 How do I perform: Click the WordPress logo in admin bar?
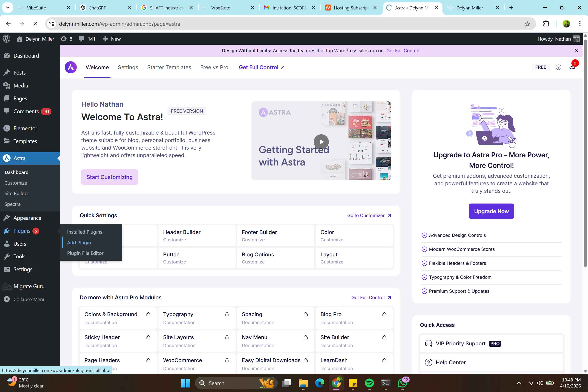pos(6,39)
